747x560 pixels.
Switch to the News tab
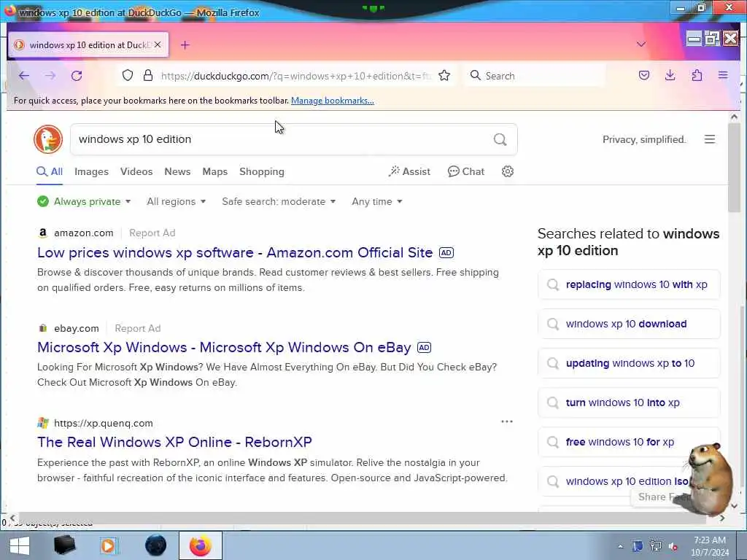click(177, 171)
